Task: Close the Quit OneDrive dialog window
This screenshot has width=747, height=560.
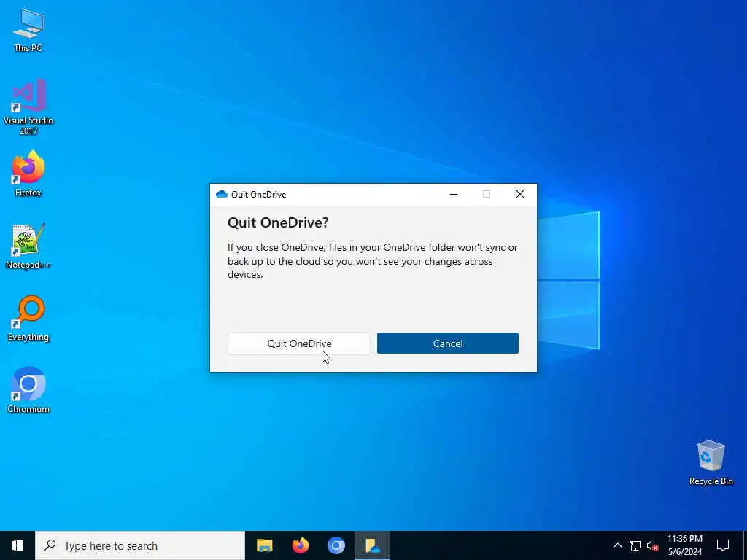Action: pyautogui.click(x=520, y=194)
